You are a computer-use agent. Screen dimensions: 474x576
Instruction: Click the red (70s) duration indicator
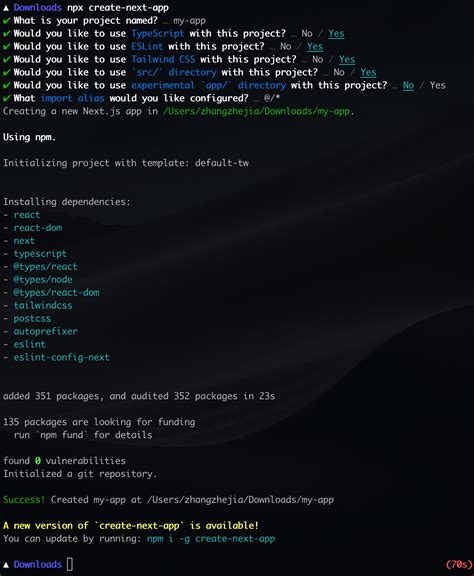point(459,565)
